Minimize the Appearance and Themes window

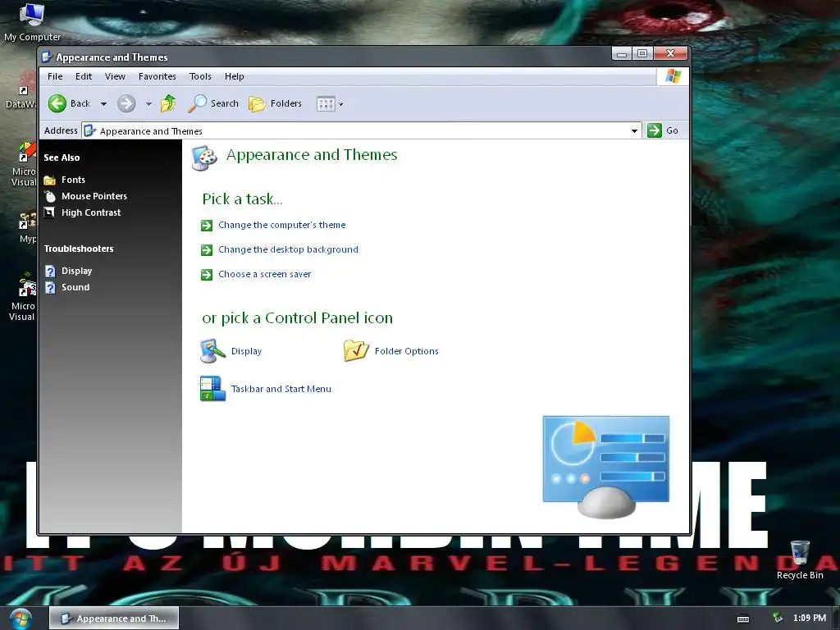[622, 53]
